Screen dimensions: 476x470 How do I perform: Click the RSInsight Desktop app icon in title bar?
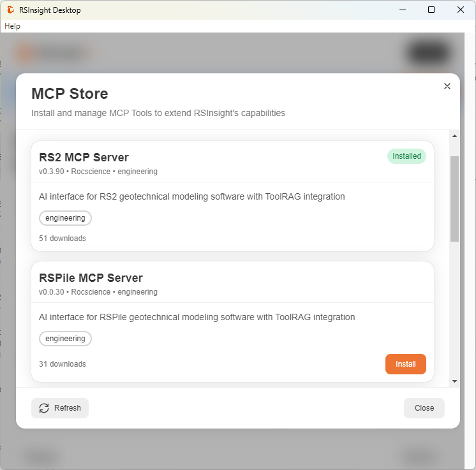point(10,10)
